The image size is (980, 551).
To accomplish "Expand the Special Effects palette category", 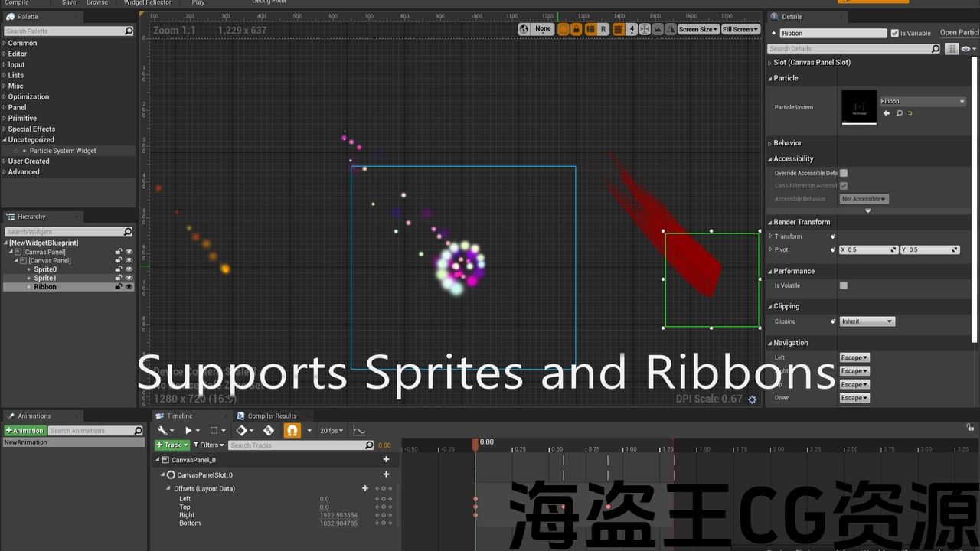I will [x=31, y=129].
